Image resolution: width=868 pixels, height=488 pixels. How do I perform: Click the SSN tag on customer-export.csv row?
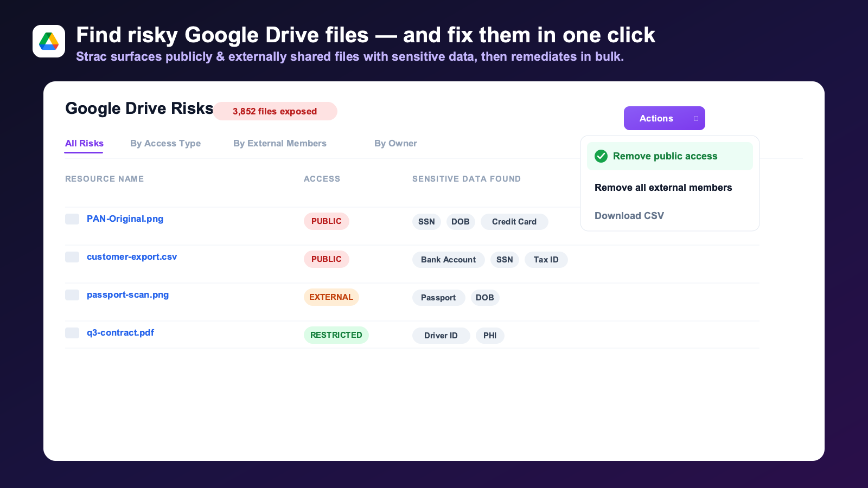pyautogui.click(x=505, y=260)
